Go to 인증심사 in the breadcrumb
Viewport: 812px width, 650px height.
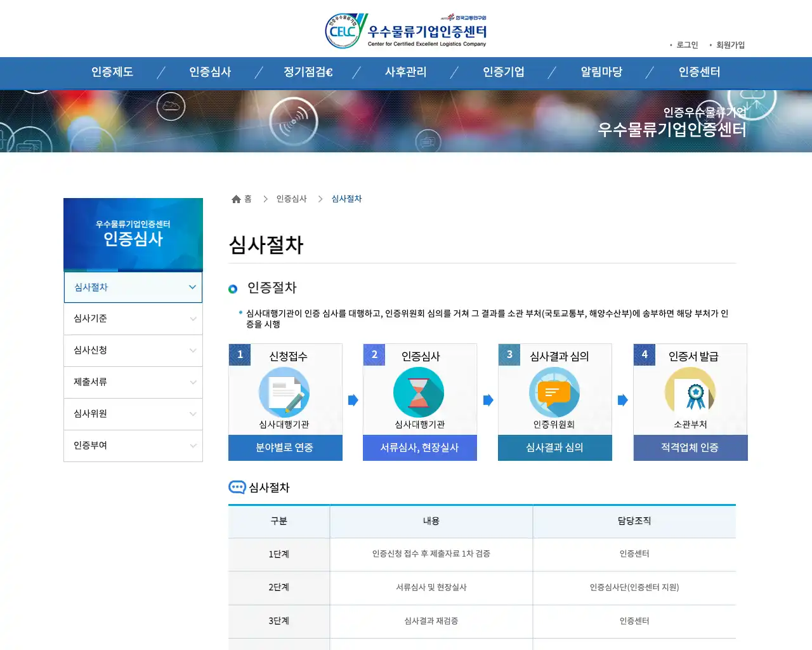[291, 199]
